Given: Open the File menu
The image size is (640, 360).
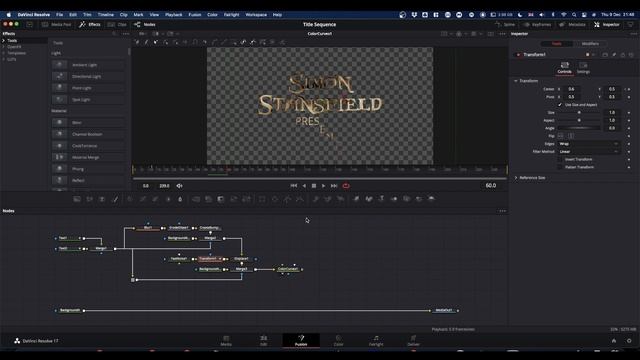Looking at the screenshot, I should point(60,15).
